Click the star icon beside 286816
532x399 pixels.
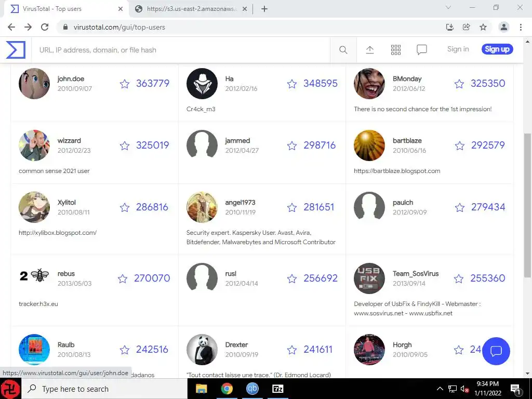click(x=125, y=207)
